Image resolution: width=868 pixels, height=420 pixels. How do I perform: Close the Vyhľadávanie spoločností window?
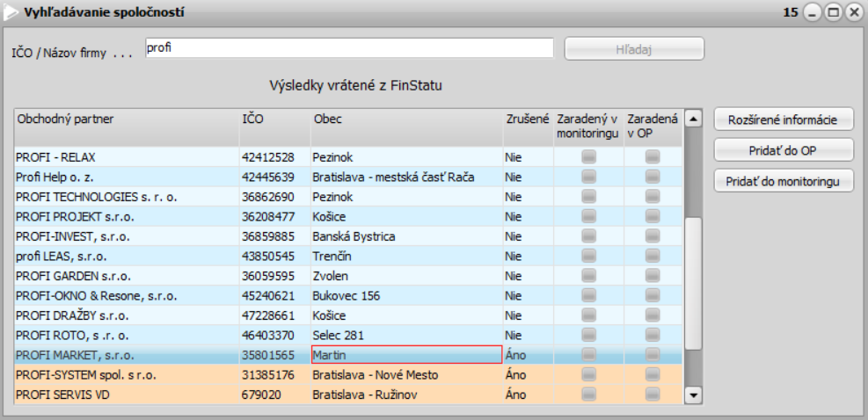(x=854, y=12)
